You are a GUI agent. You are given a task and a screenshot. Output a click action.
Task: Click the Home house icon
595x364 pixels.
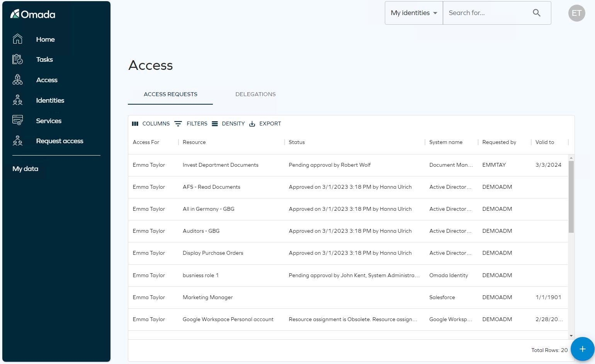point(17,39)
